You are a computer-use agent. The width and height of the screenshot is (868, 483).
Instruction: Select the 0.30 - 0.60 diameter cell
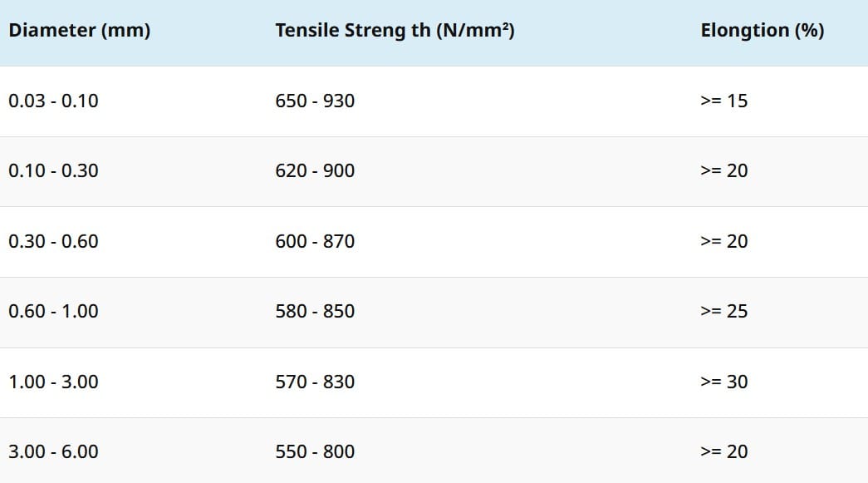pyautogui.click(x=53, y=241)
